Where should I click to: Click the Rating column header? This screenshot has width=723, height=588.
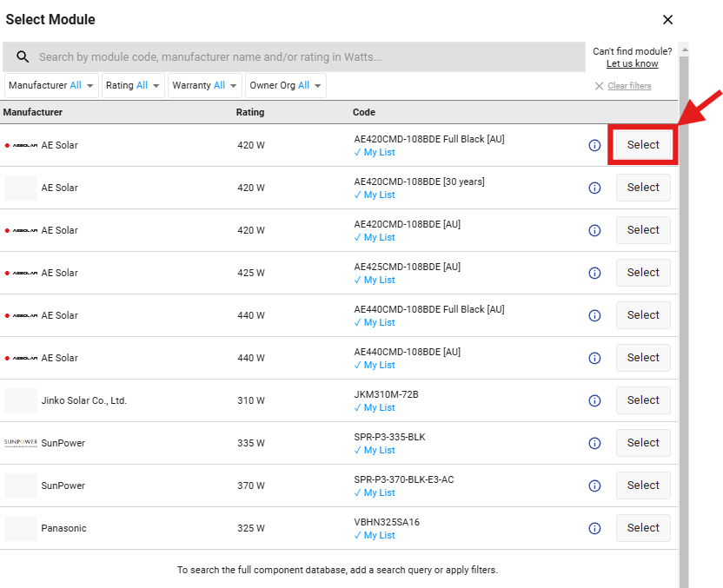pos(250,112)
